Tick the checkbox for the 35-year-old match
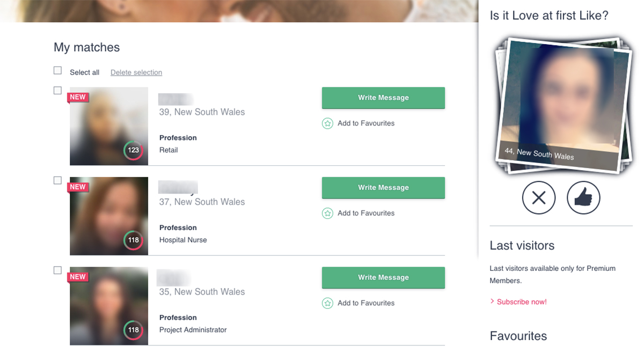The width and height of the screenshot is (644, 354). (x=58, y=270)
